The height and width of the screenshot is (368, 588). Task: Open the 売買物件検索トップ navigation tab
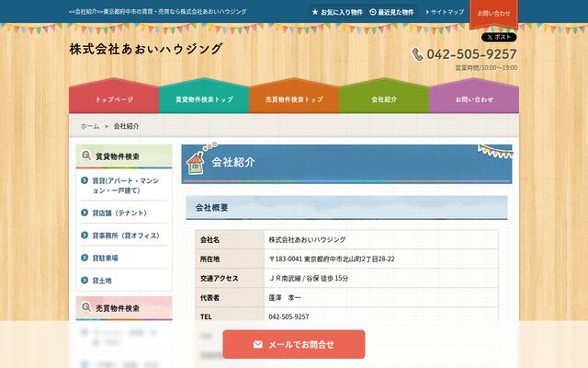[x=294, y=99]
